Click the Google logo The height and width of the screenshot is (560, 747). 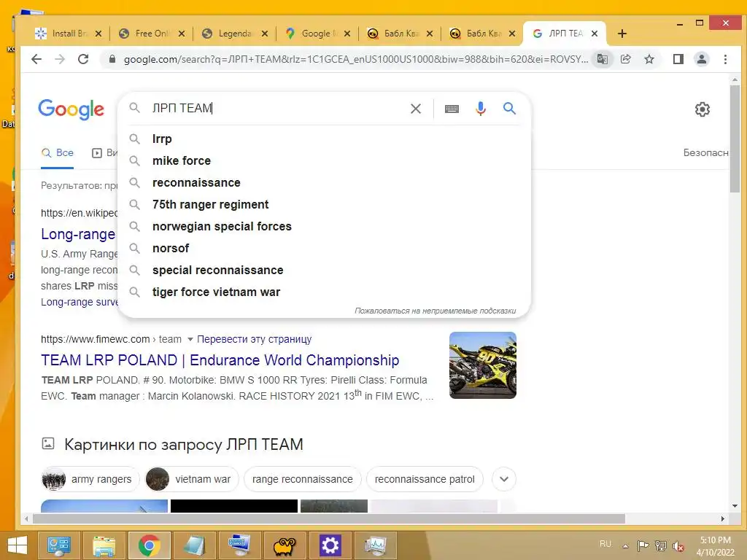click(71, 109)
